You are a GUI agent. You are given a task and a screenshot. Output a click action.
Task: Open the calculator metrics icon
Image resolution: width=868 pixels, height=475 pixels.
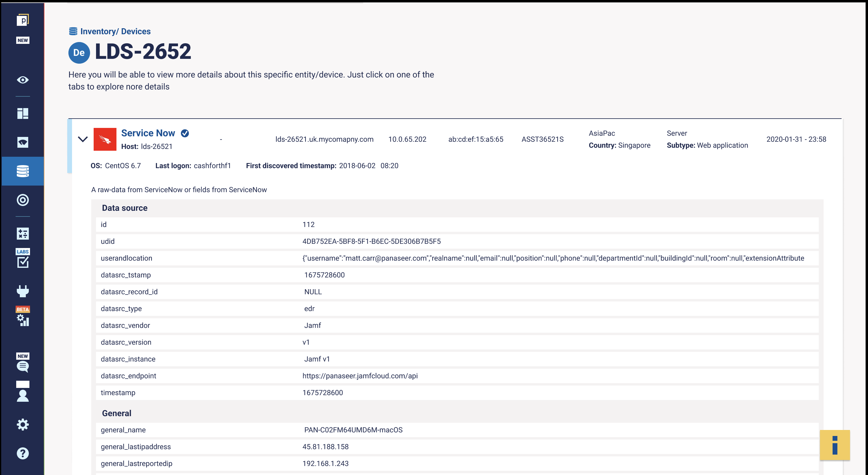coord(23,233)
